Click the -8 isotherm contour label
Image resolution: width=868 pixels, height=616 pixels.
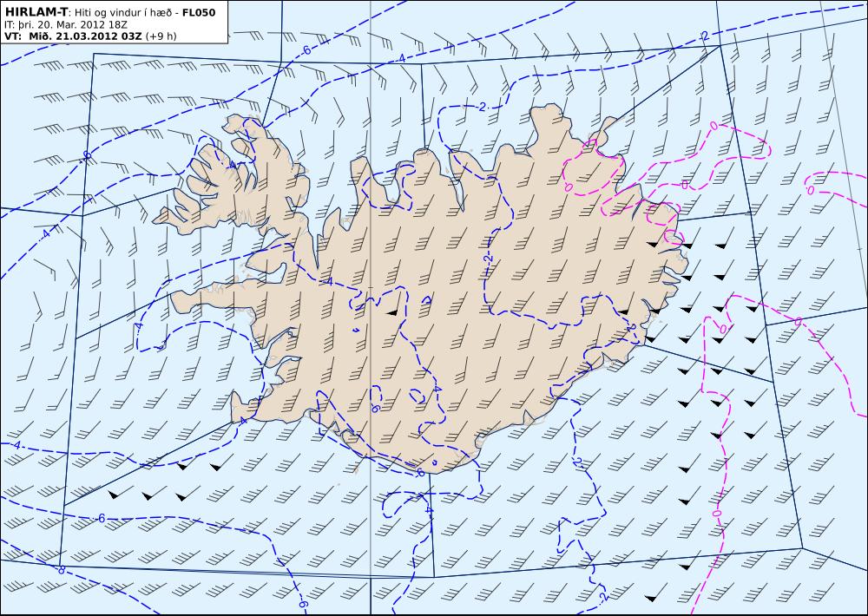pyautogui.click(x=61, y=570)
